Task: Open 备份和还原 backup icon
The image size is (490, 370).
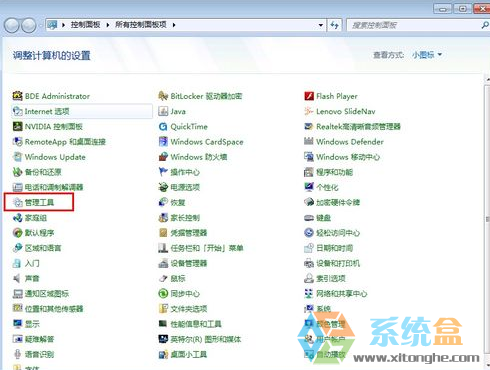Action: coord(17,172)
